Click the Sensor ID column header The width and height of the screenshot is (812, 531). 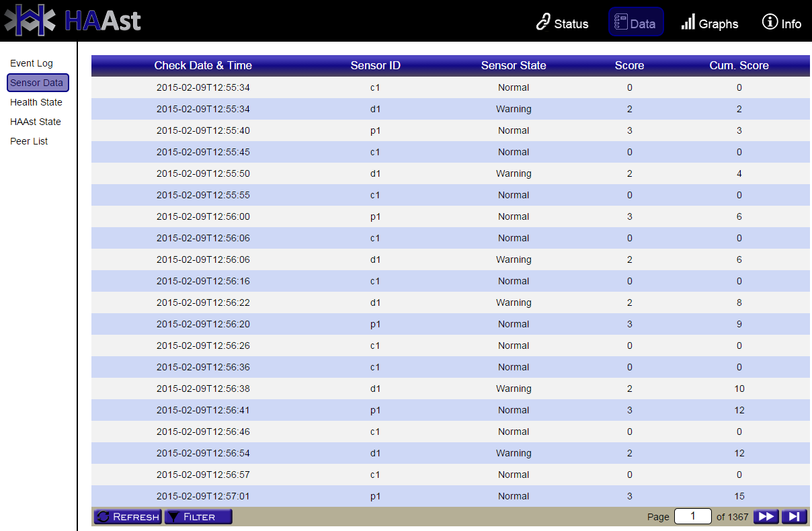(x=375, y=65)
